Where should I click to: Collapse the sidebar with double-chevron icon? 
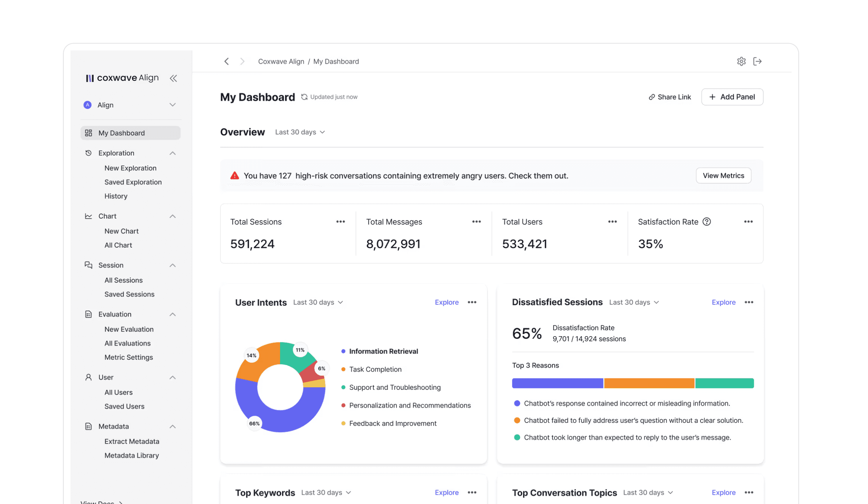[173, 78]
